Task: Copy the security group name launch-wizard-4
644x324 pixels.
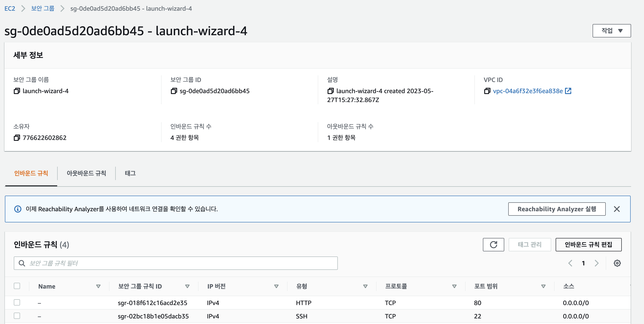Action: tap(17, 91)
